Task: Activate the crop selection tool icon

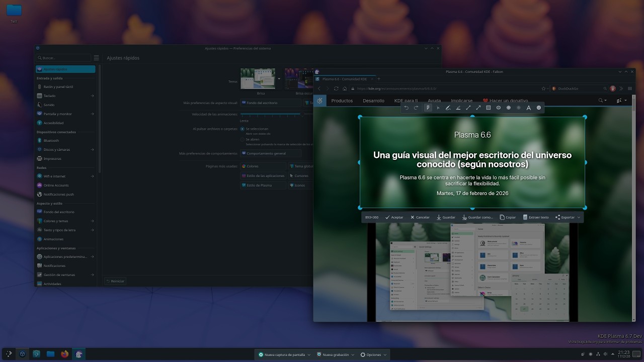Action: pyautogui.click(x=428, y=108)
